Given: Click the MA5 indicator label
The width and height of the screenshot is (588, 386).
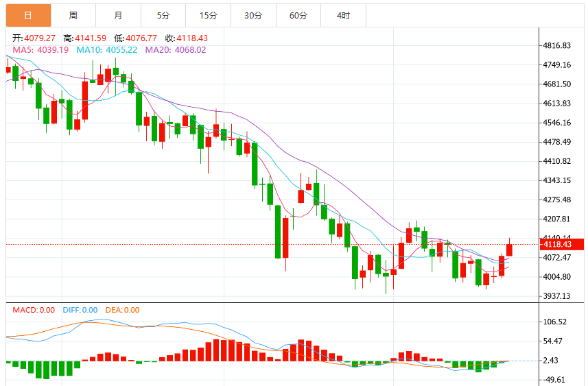Looking at the screenshot, I should click(x=40, y=50).
